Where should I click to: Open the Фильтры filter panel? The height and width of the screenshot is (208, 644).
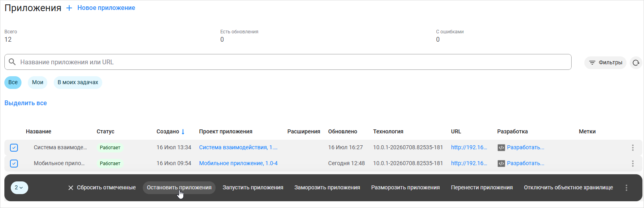pyautogui.click(x=605, y=63)
